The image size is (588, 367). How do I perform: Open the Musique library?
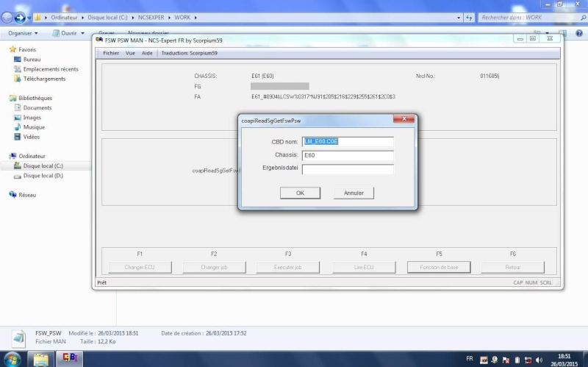coord(29,127)
